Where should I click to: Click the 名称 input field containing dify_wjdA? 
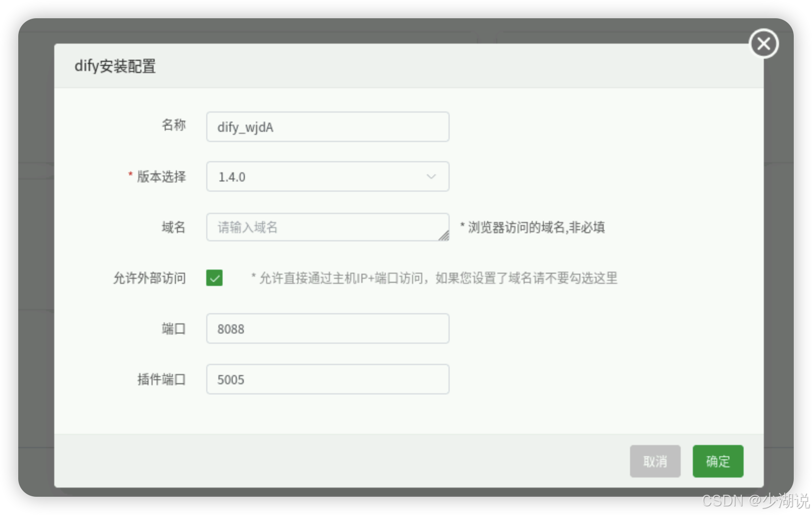(327, 127)
